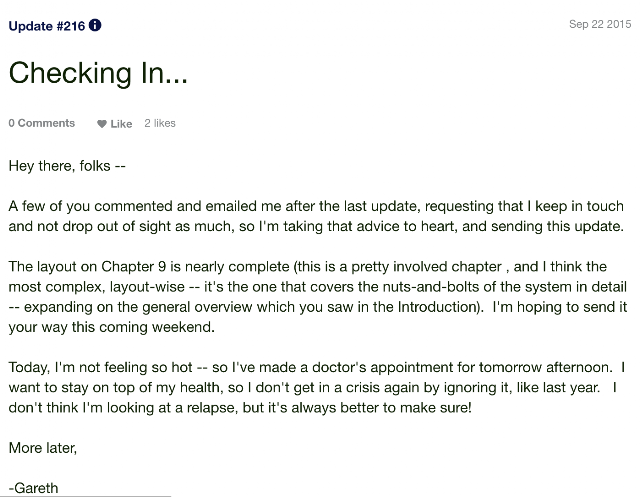Open the 0 Comments link
Viewport: 640px width, 497px height.
[x=42, y=123]
